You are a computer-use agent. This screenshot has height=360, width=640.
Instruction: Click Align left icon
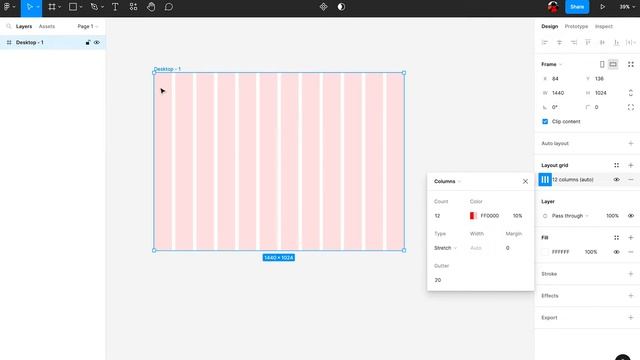coord(544,42)
